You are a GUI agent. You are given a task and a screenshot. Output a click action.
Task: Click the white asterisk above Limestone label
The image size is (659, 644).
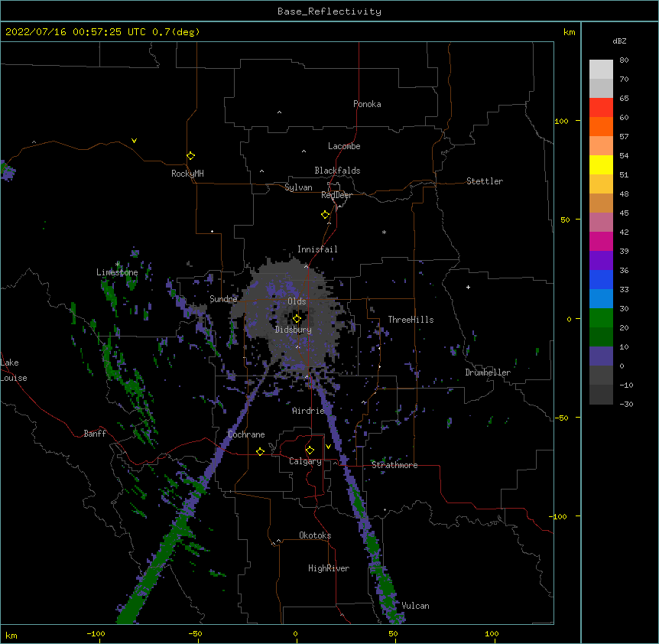click(x=118, y=264)
